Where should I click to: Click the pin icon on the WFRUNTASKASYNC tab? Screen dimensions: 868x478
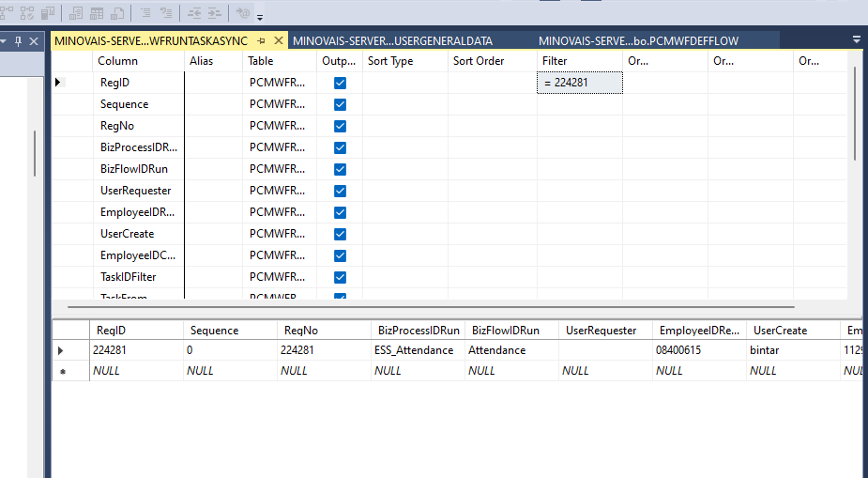click(262, 41)
